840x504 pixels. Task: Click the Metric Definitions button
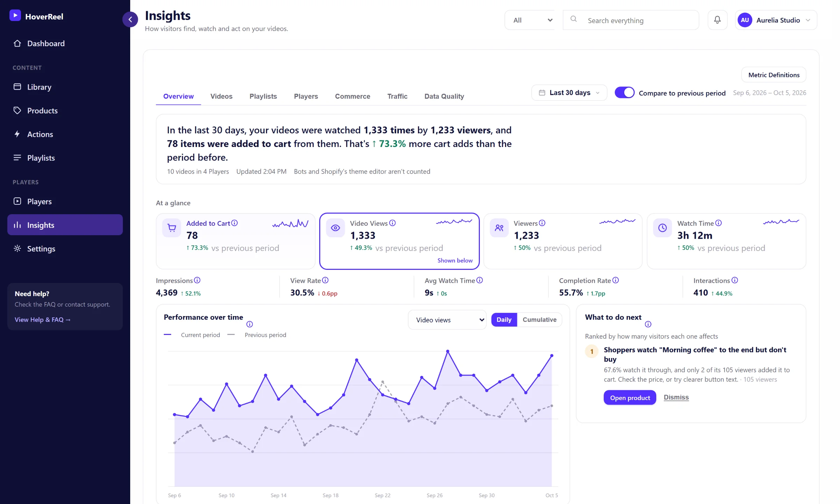tap(774, 75)
